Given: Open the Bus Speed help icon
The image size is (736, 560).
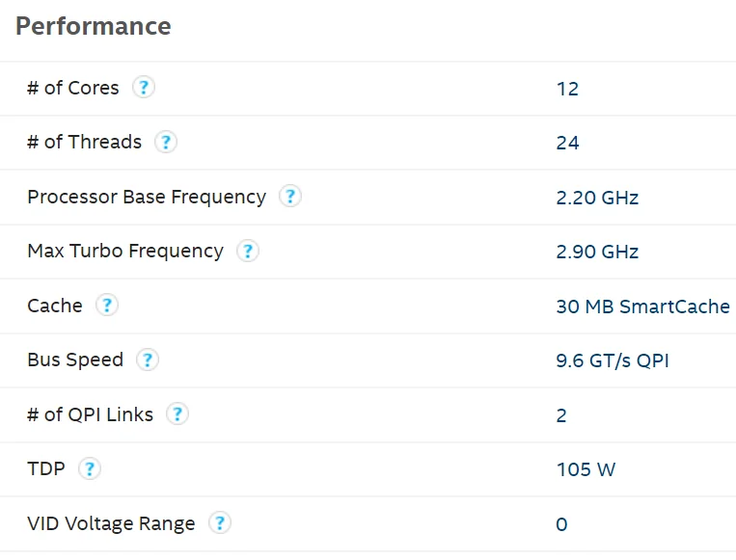Looking at the screenshot, I should coord(147,360).
